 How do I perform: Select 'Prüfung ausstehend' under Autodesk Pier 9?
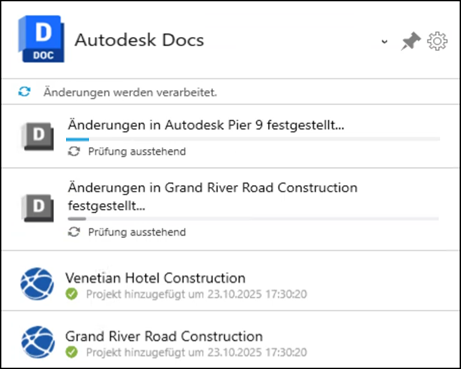137,151
